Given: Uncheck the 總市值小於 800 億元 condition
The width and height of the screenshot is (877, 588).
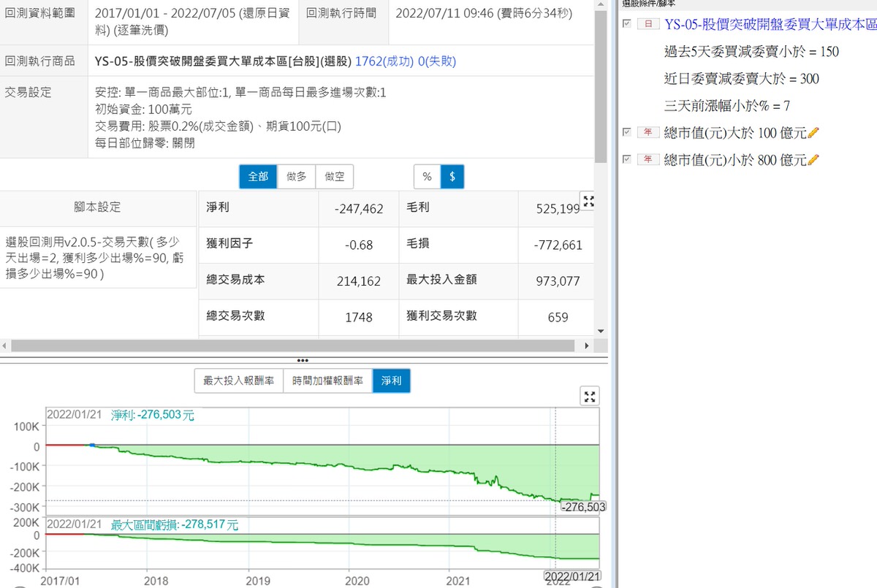Looking at the screenshot, I should [626, 159].
